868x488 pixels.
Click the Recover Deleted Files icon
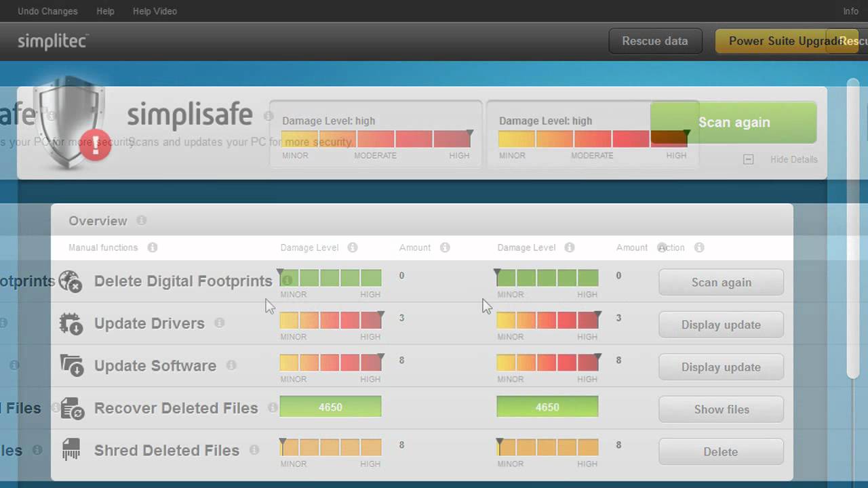click(72, 408)
